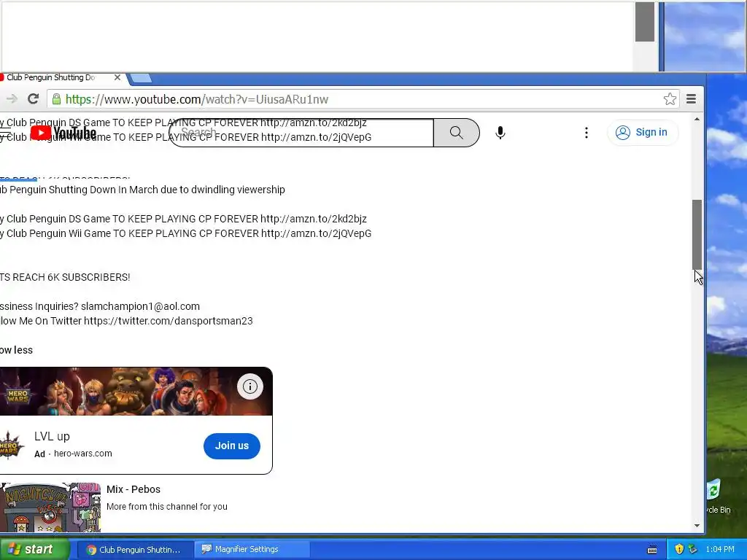
Task: Click the Hero Wars ad banner image
Action: [x=136, y=392]
